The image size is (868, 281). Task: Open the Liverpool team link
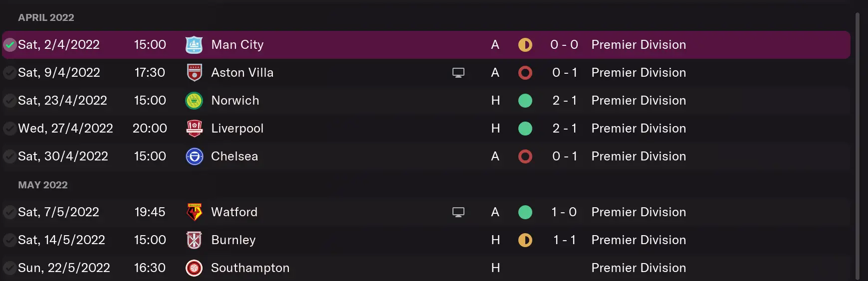pos(237,129)
